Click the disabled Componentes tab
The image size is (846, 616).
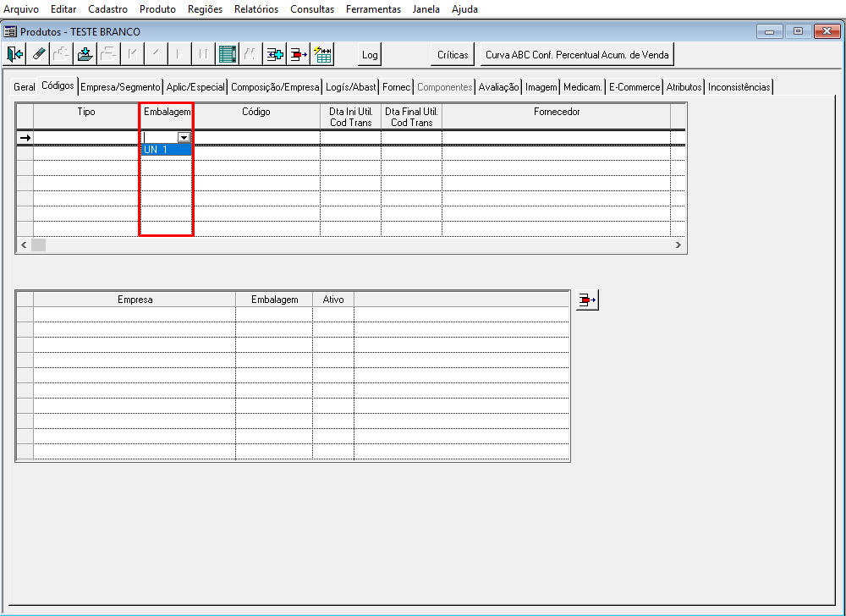pyautogui.click(x=445, y=87)
